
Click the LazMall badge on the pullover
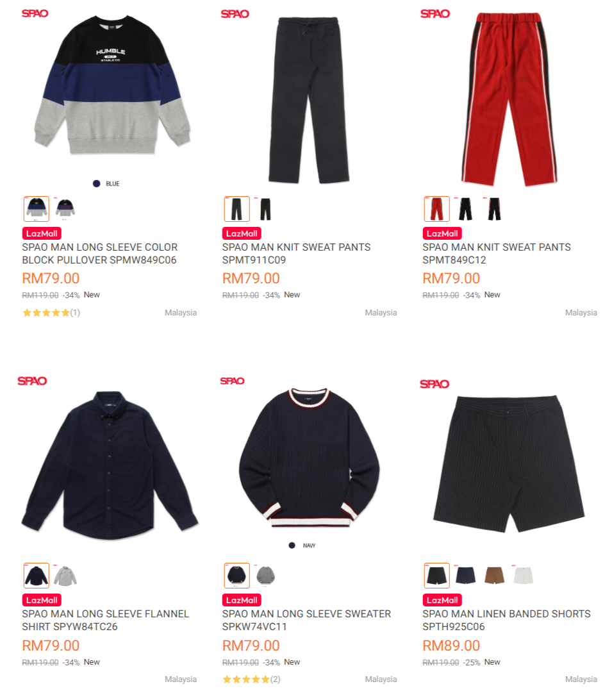(42, 233)
